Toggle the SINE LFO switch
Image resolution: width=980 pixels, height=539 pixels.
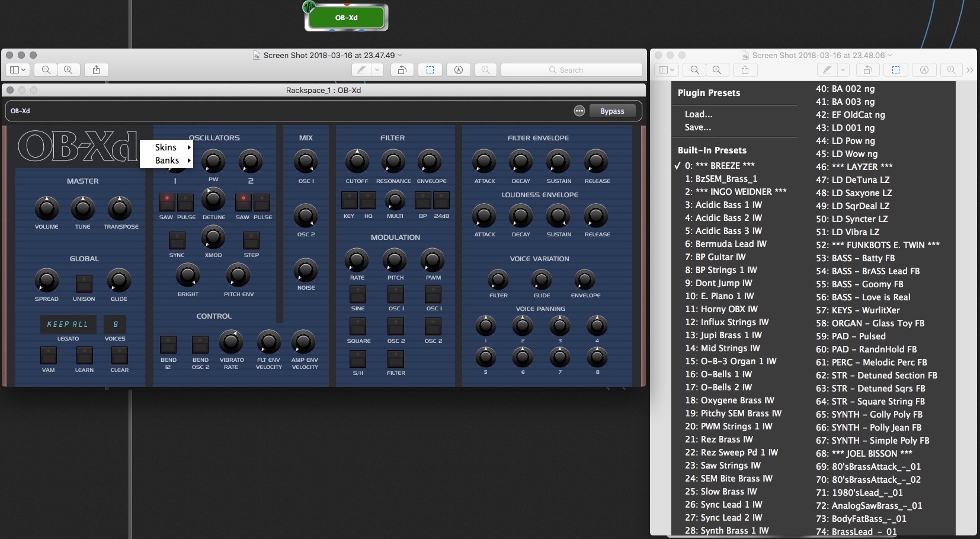tap(358, 294)
